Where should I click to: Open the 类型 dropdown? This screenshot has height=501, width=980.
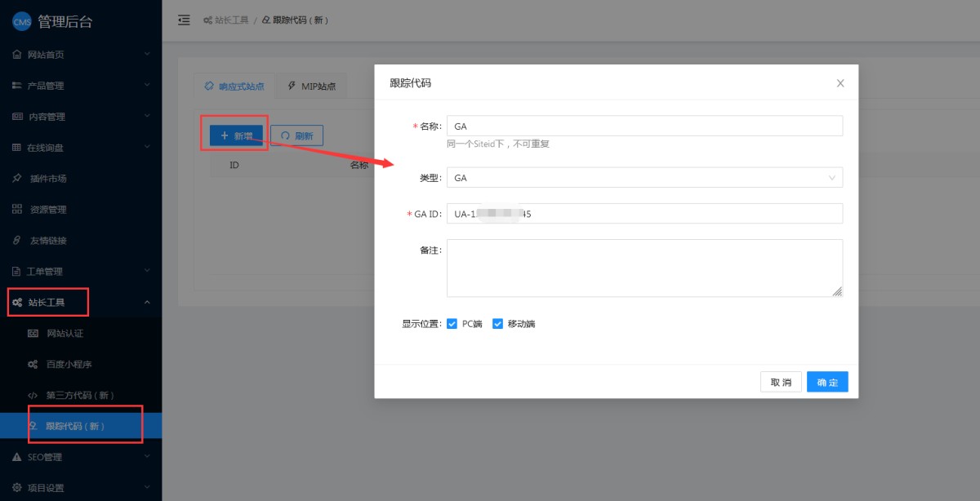pyautogui.click(x=644, y=178)
